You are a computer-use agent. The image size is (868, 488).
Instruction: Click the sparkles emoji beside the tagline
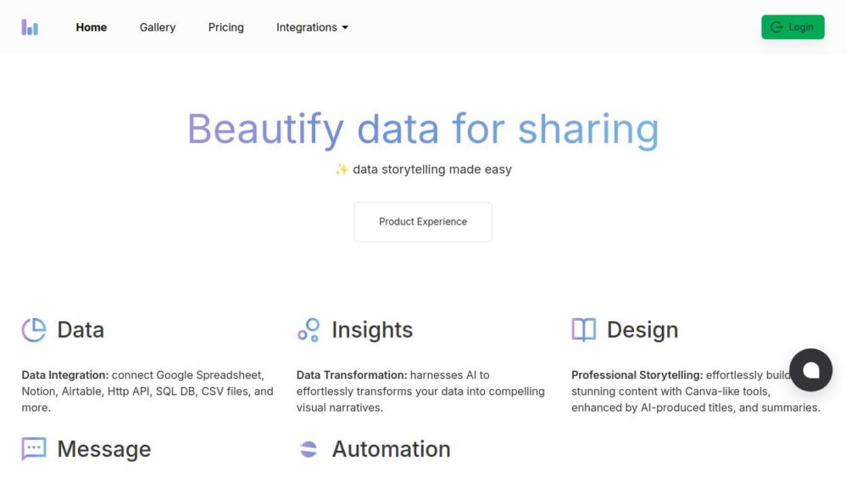pos(342,169)
